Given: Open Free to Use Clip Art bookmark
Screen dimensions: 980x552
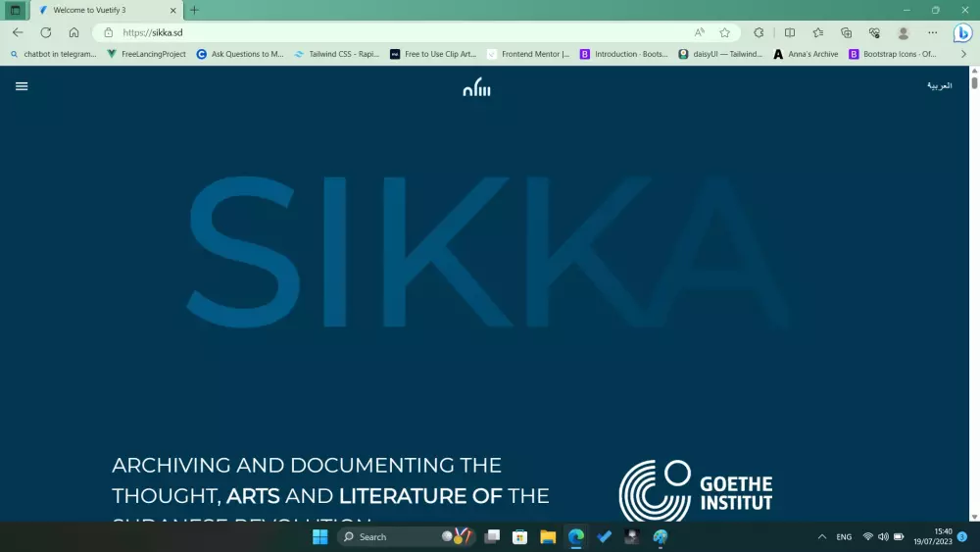Looking at the screenshot, I should (433, 54).
